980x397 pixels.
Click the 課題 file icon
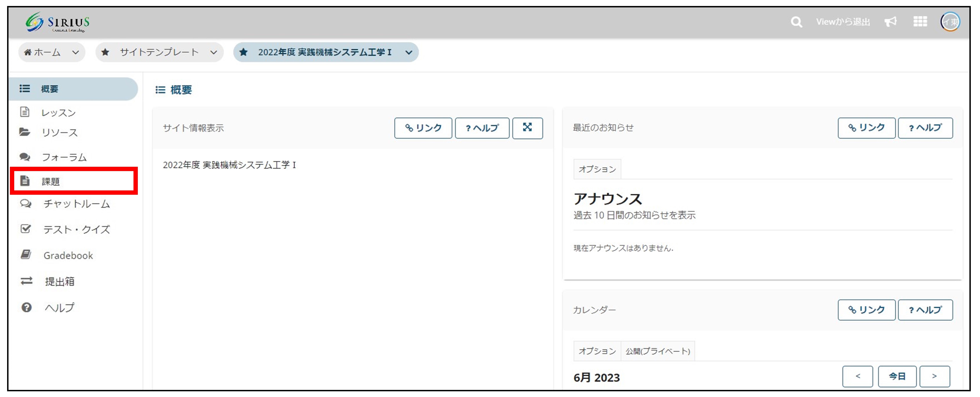(25, 181)
